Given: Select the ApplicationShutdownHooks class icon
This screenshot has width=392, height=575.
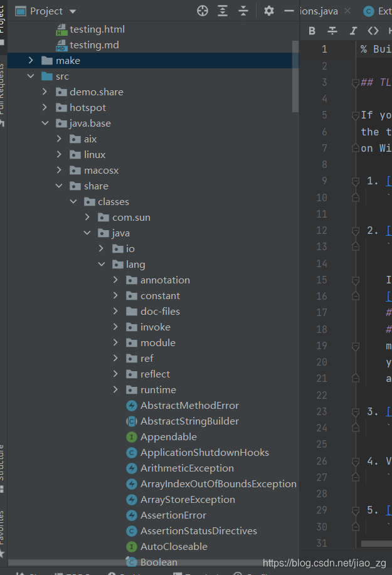Looking at the screenshot, I should pos(132,453).
